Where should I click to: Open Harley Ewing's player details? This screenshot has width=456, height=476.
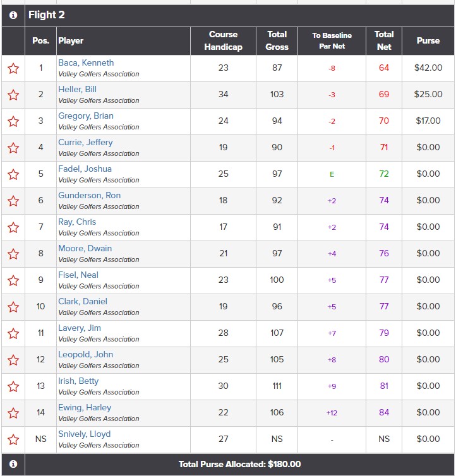click(85, 407)
